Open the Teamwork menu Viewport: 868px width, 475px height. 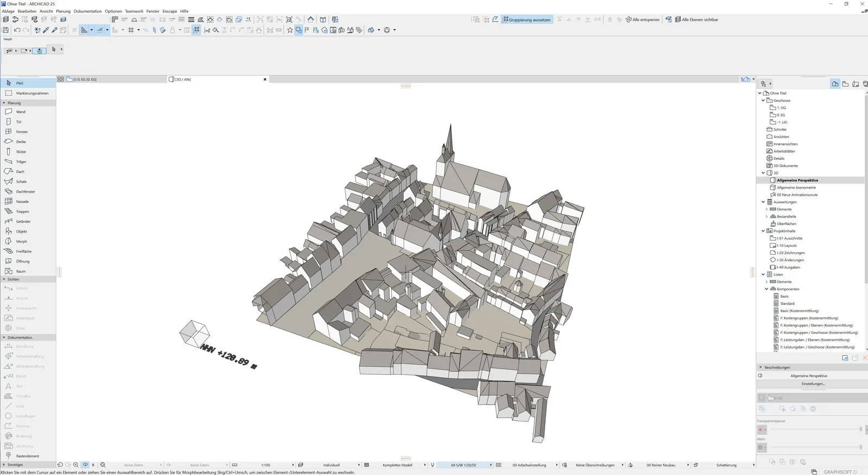point(134,11)
